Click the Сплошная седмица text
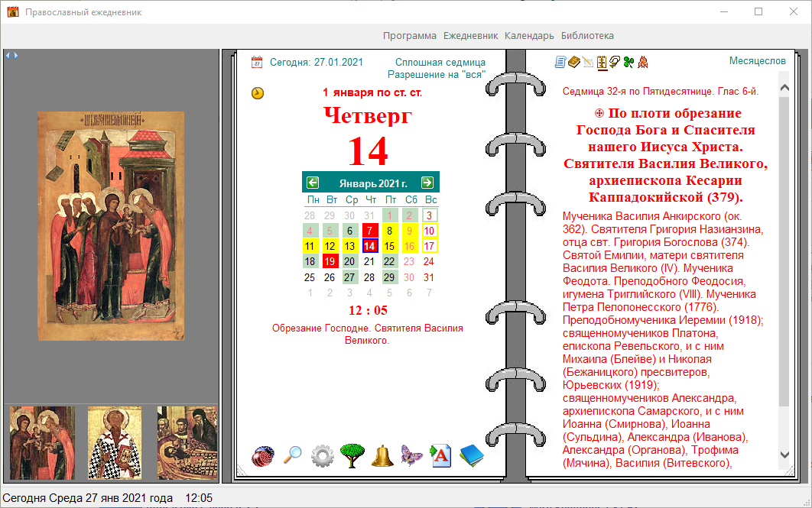 click(440, 62)
